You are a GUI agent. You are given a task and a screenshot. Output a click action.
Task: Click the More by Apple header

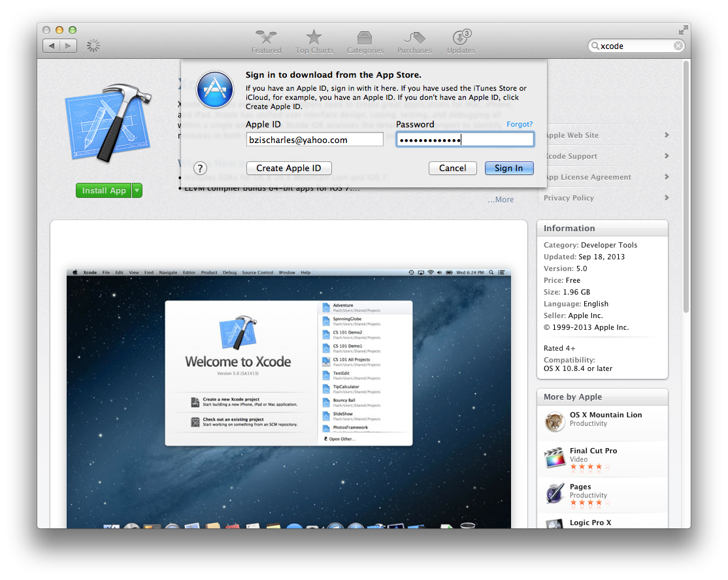pos(602,396)
